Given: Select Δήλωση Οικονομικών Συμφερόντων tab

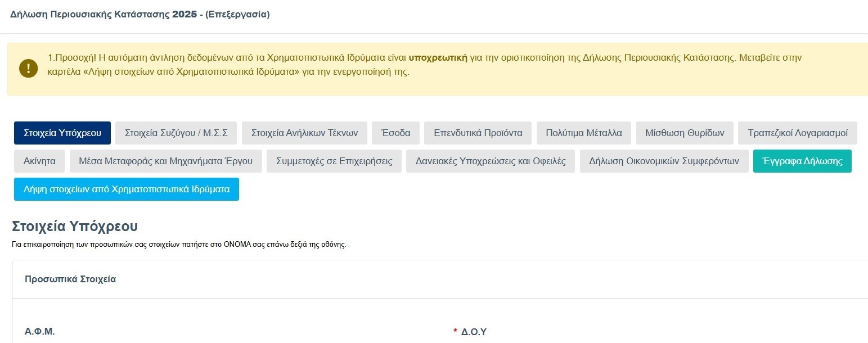Looking at the screenshot, I should 664,161.
